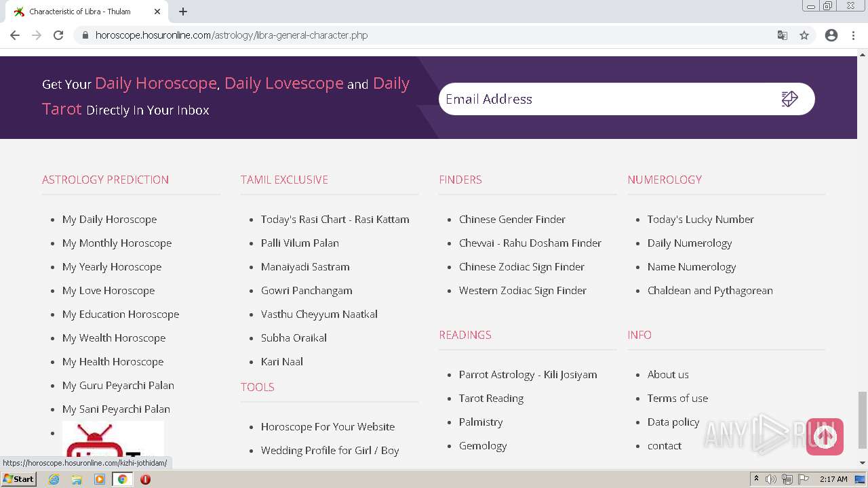868x488 pixels.
Task: Show hidden system tray icons
Action: pyautogui.click(x=756, y=479)
